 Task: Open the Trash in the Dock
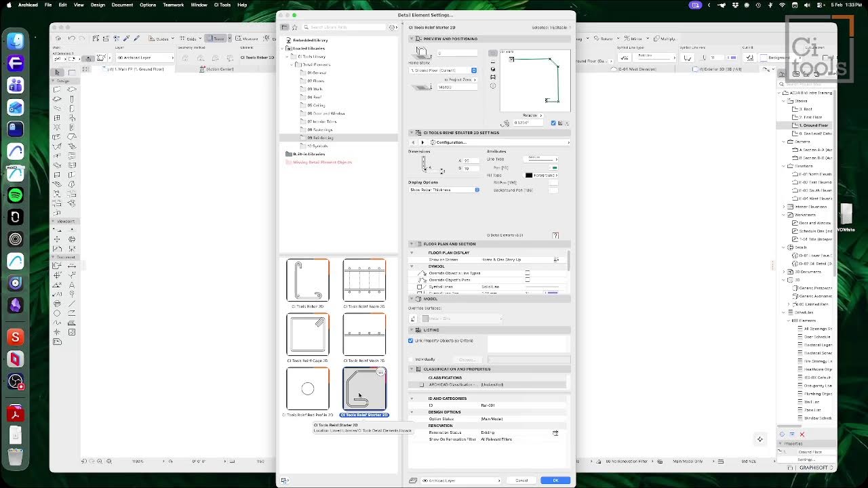pyautogui.click(x=15, y=457)
